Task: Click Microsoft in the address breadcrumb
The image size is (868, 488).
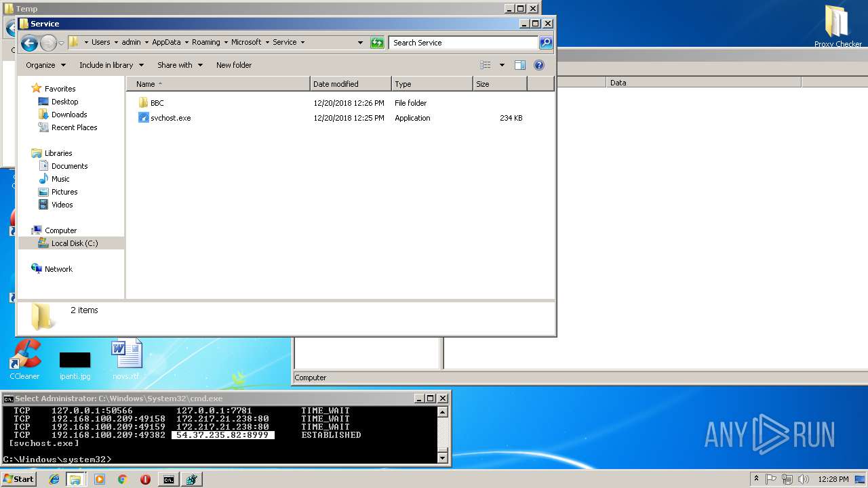Action: click(x=246, y=42)
